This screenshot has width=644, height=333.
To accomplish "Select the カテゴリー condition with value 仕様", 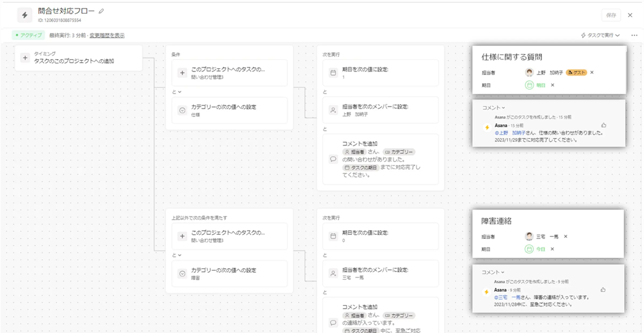I will (x=230, y=110).
